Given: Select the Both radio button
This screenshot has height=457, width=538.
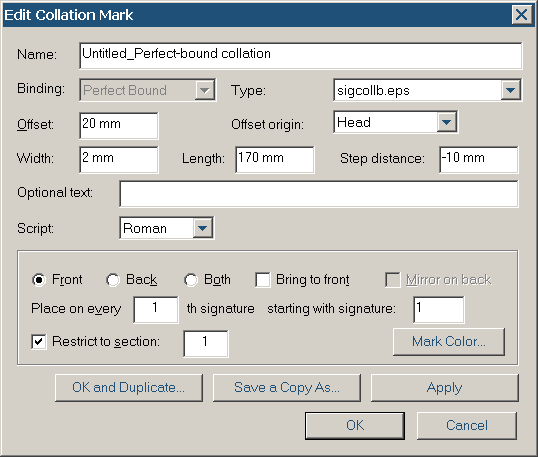Looking at the screenshot, I should click(x=191, y=280).
